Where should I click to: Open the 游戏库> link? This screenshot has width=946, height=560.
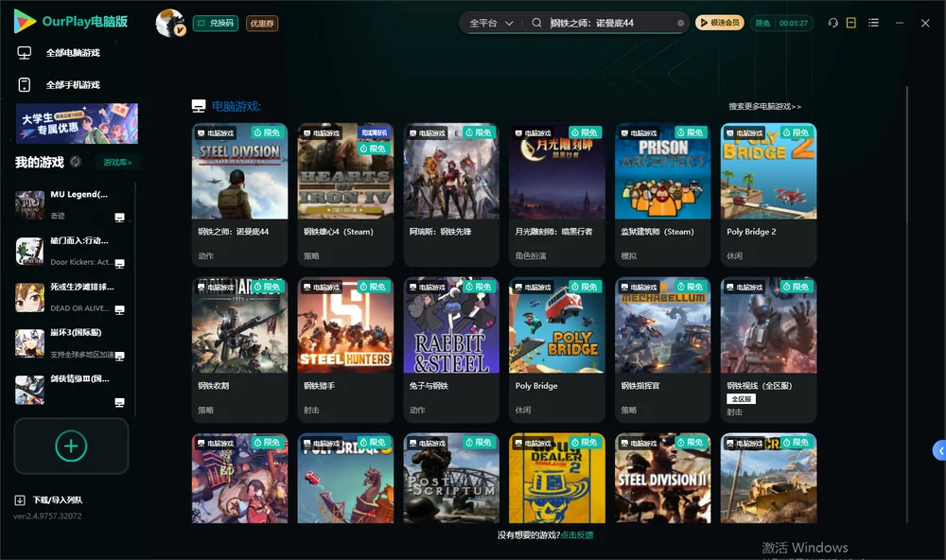pyautogui.click(x=117, y=163)
